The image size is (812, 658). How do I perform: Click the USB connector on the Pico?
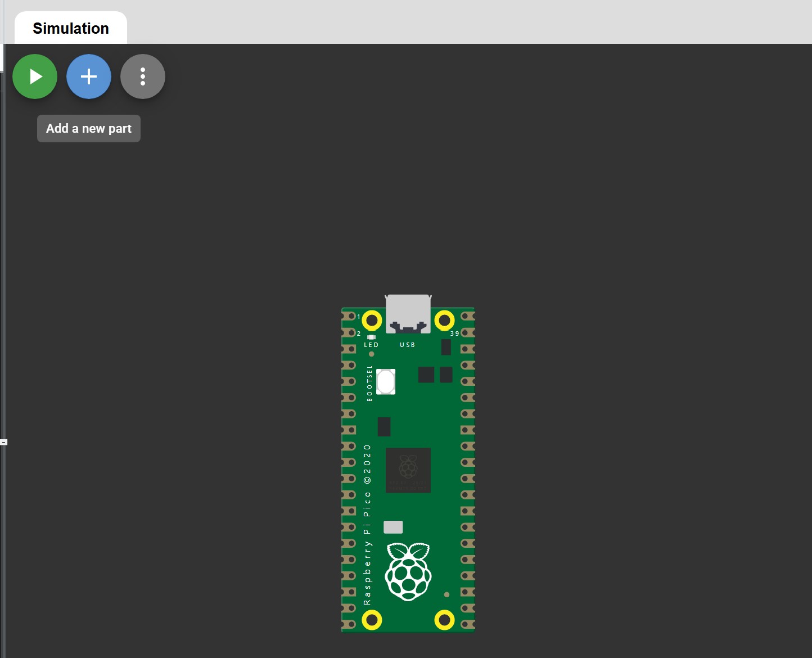coord(408,314)
